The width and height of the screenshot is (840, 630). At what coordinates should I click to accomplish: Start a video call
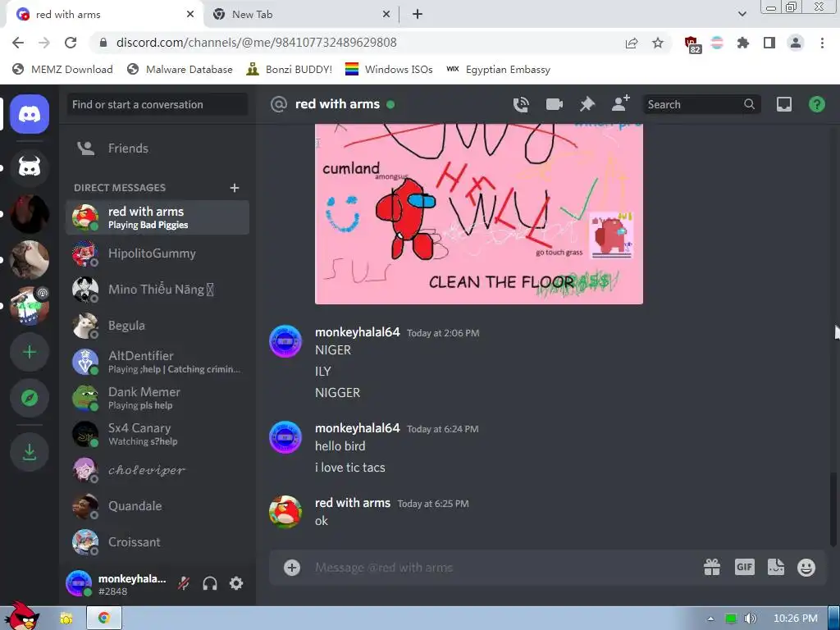click(554, 104)
